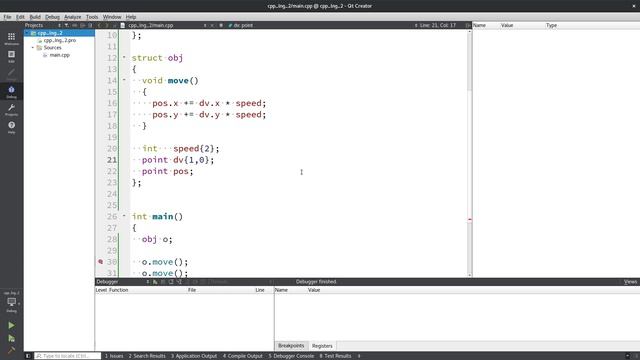640x360 pixels.
Task: Open the Test Results pane
Action: coord(335,356)
